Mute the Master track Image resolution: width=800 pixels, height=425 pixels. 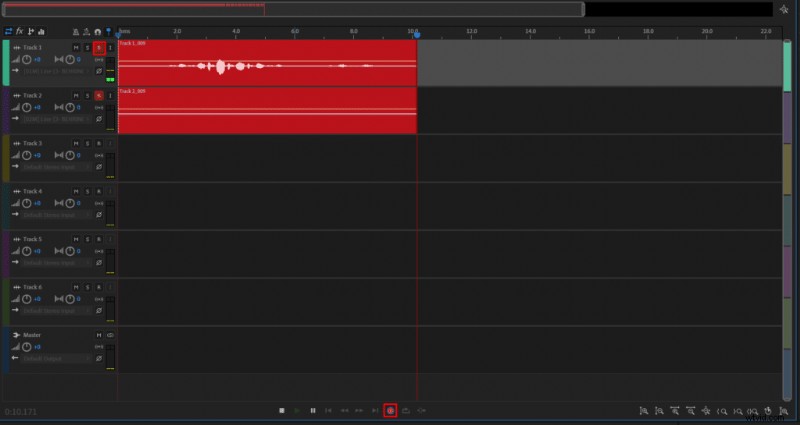pos(99,335)
